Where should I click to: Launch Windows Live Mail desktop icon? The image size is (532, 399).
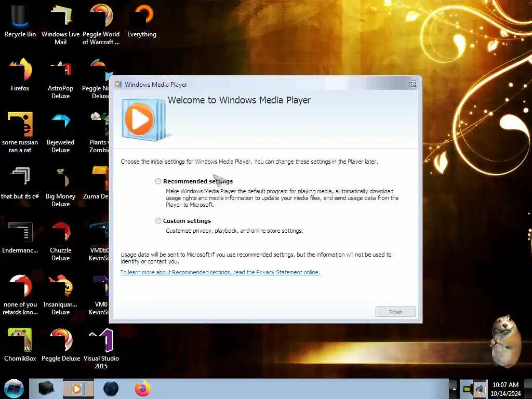click(60, 24)
